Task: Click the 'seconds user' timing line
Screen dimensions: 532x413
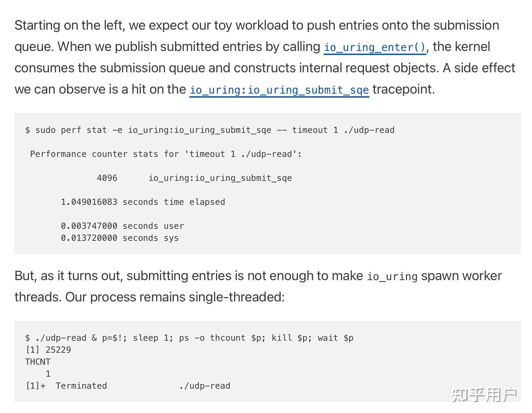Action: [122, 226]
